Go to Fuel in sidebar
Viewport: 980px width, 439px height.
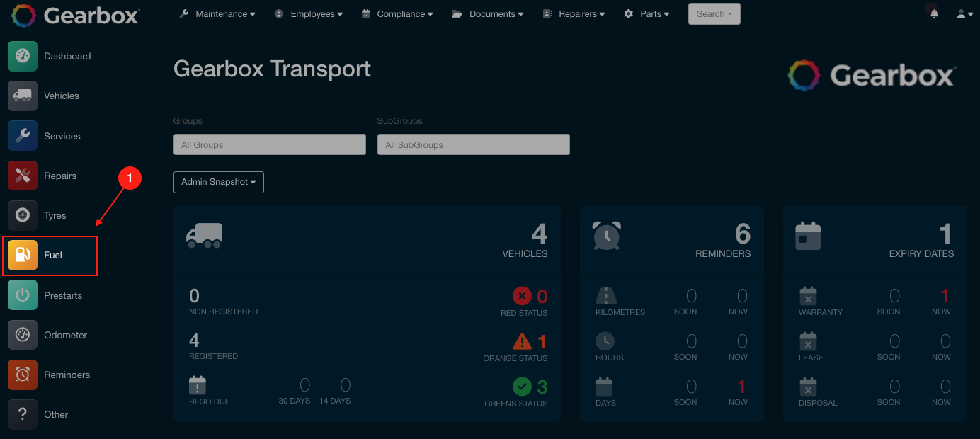[x=53, y=255]
